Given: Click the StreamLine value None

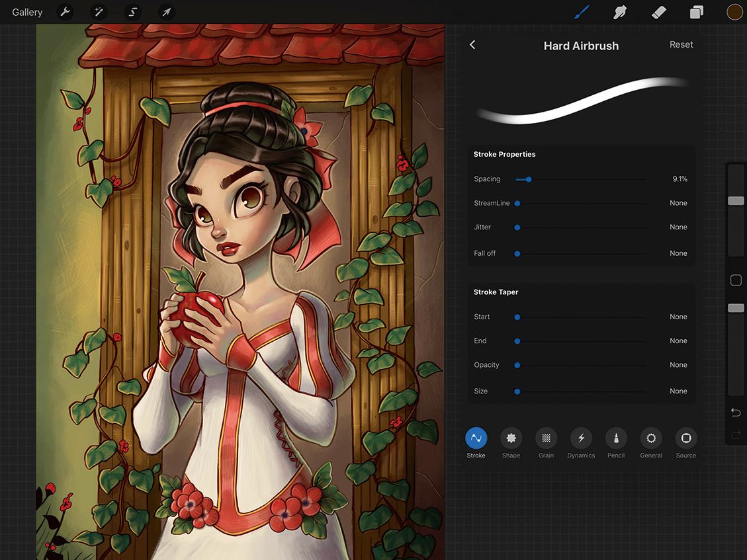Looking at the screenshot, I should tap(678, 203).
